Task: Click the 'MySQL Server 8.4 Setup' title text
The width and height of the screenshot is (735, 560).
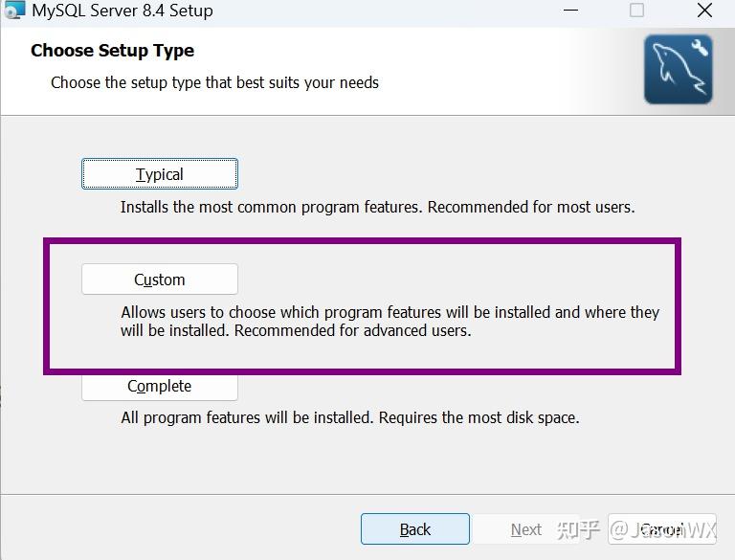Action: pyautogui.click(x=122, y=11)
